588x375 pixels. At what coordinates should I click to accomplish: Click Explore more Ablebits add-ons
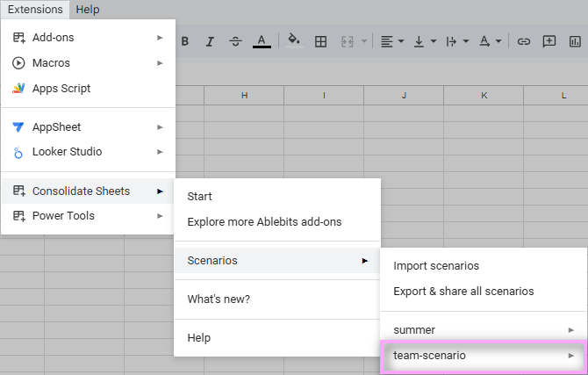[x=277, y=222]
